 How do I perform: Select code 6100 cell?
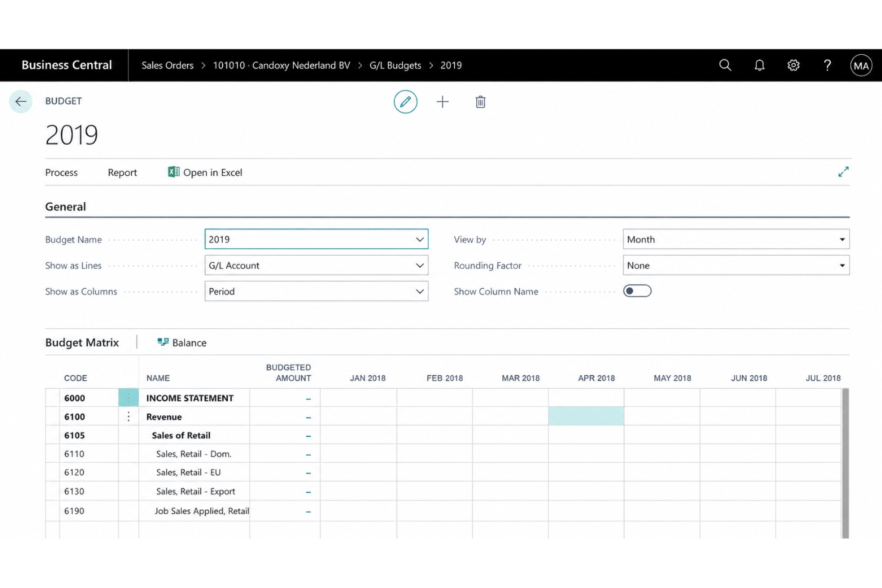89,416
